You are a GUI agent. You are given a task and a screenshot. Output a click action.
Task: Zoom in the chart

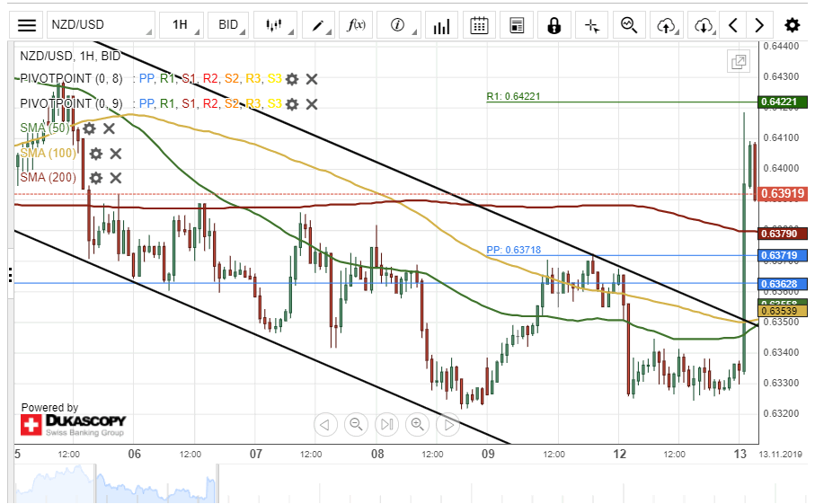click(x=417, y=425)
